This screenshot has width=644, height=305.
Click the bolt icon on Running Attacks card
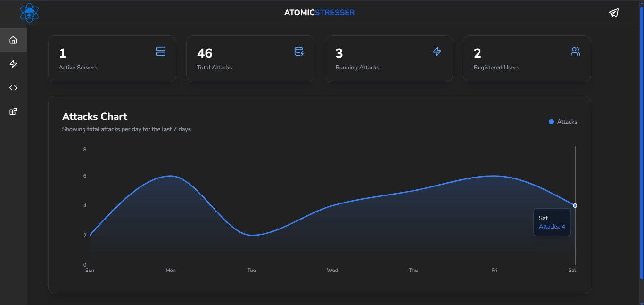437,51
